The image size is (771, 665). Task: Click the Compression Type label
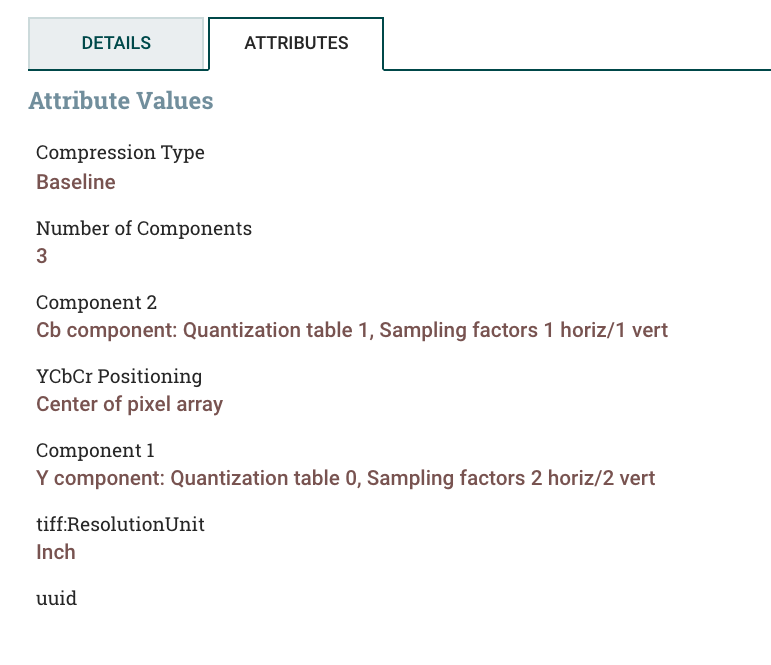[120, 153]
